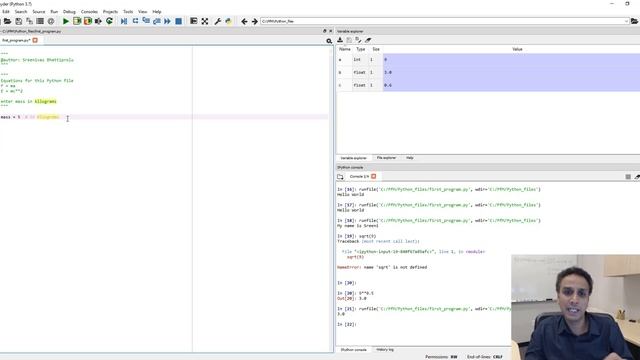Screen dimensions: 640x360
Task: Switch to the IPython console bottom tab
Action: coord(353,350)
